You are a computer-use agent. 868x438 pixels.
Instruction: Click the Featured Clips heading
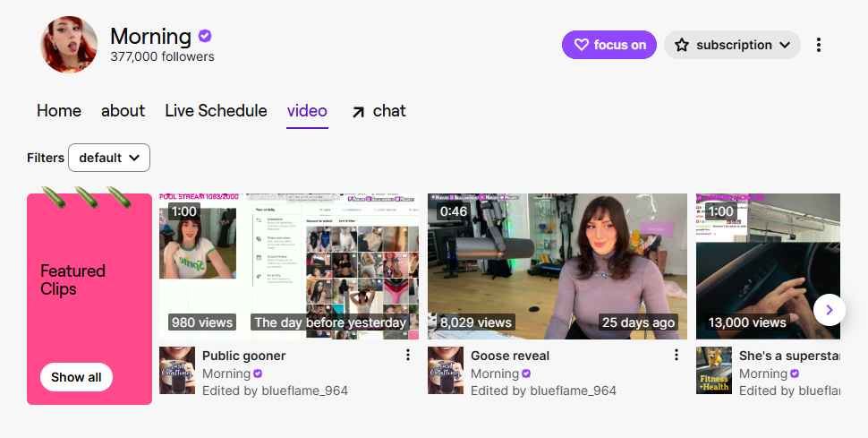(72, 280)
